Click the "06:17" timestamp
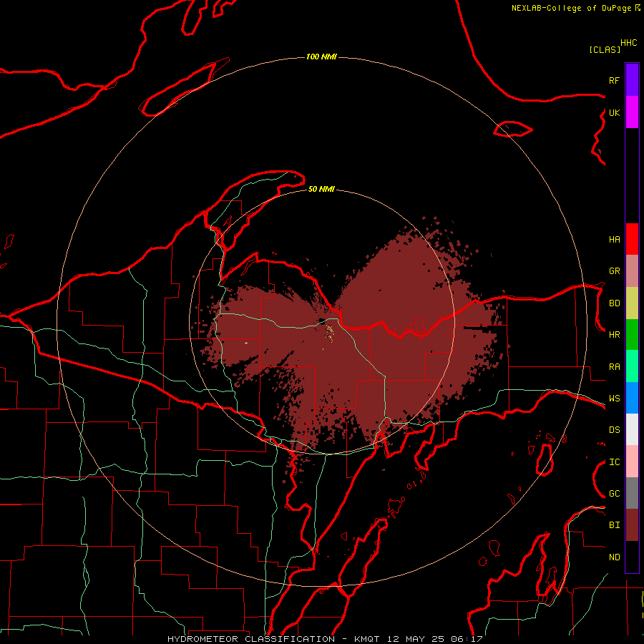The width and height of the screenshot is (644, 644). (x=466, y=639)
